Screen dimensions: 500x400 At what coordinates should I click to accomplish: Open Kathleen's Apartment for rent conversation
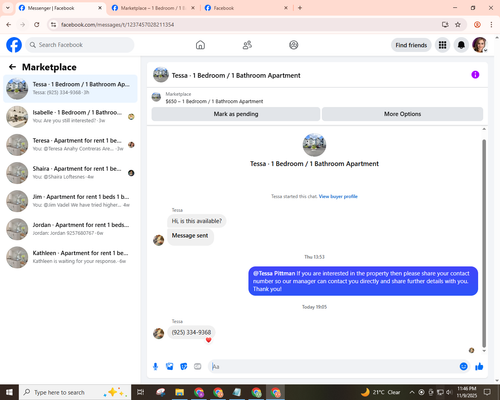[70, 257]
